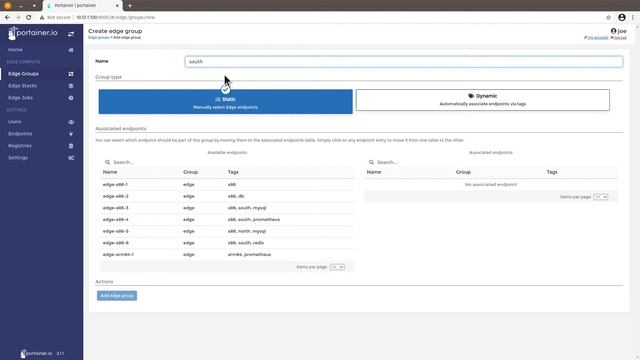This screenshot has width=640, height=360.
Task: Collapse the sidebar with the toggle icon
Action: pyautogui.click(x=71, y=34)
